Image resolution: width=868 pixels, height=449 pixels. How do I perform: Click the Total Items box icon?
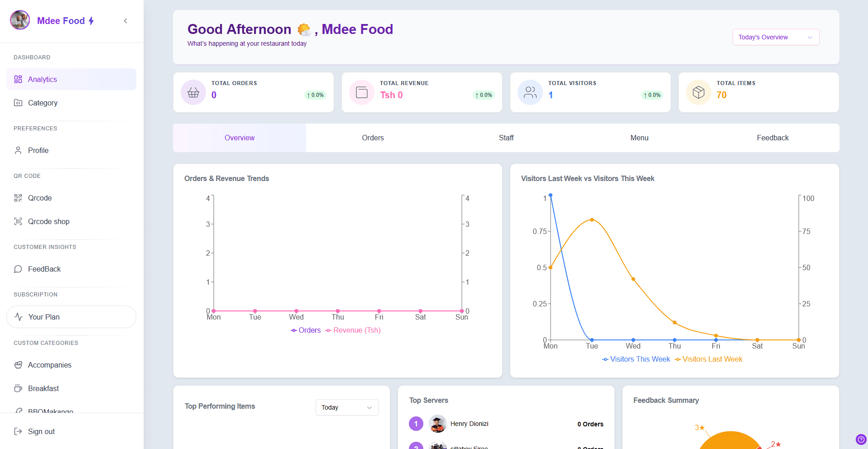[698, 92]
